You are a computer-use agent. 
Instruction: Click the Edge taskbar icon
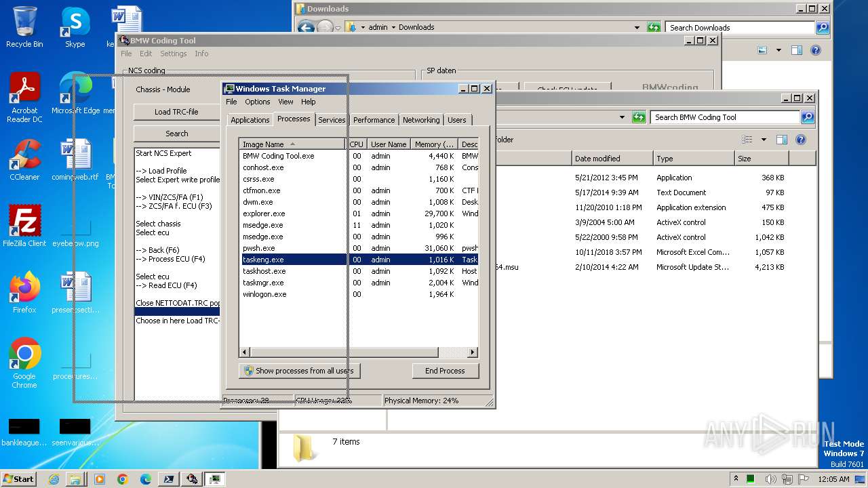point(145,479)
